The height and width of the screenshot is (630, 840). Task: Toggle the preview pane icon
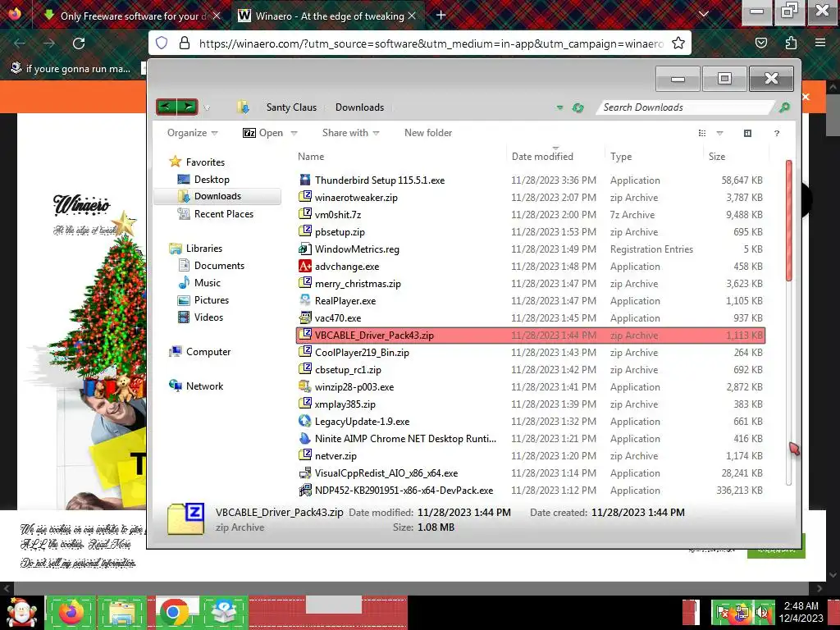pos(748,133)
